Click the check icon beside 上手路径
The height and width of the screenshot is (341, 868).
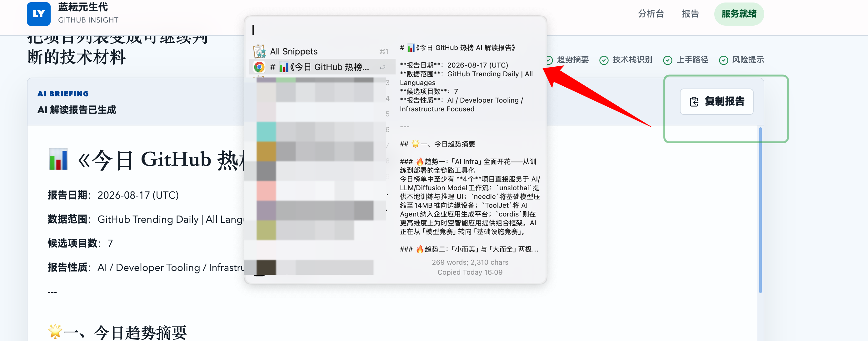pyautogui.click(x=667, y=60)
